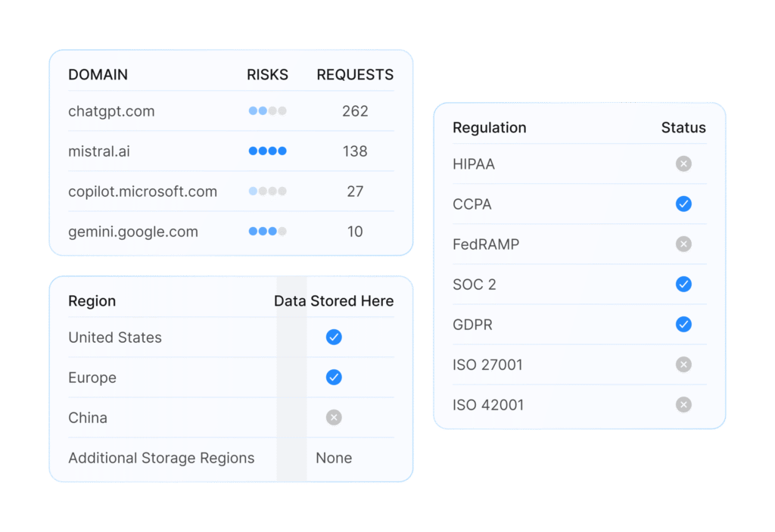775x532 pixels.
Task: Click the mistral.ai risk dots indicator
Action: (x=267, y=151)
